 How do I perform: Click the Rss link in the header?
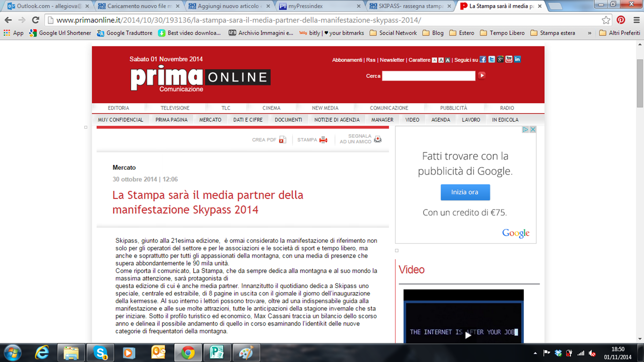coord(371,60)
